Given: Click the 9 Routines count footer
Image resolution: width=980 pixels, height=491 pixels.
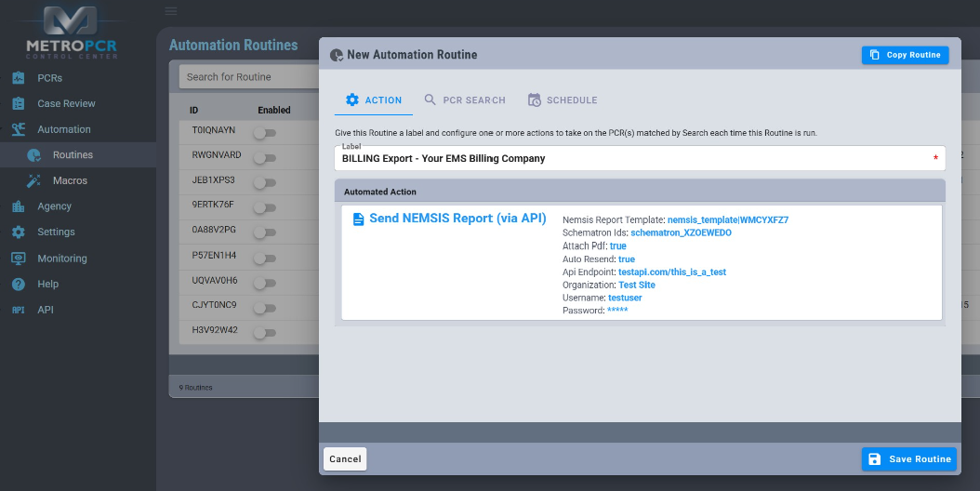Looking at the screenshot, I should coord(195,388).
